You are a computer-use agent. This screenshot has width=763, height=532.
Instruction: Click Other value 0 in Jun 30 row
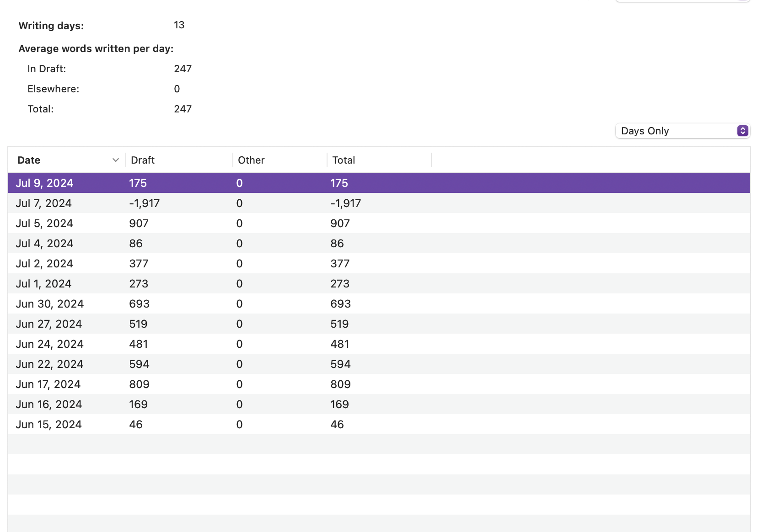click(x=239, y=304)
